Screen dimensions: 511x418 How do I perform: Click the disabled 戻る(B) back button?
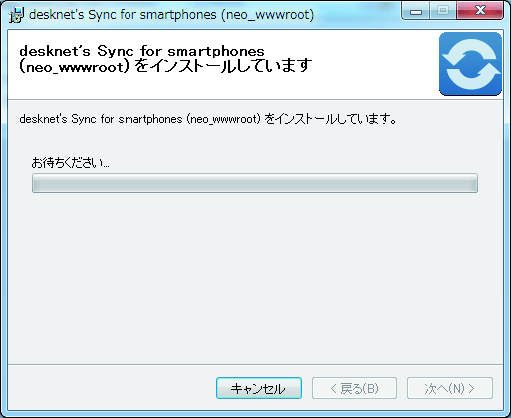pyautogui.click(x=354, y=388)
